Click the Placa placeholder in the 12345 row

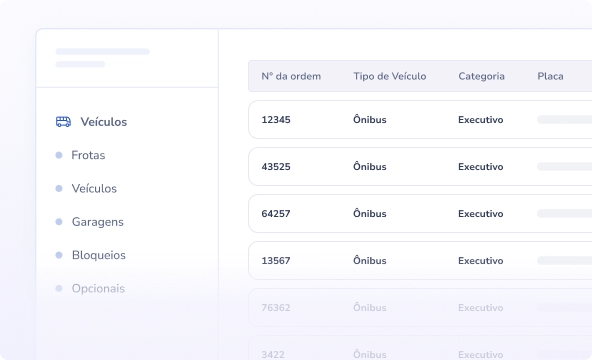tap(564, 120)
